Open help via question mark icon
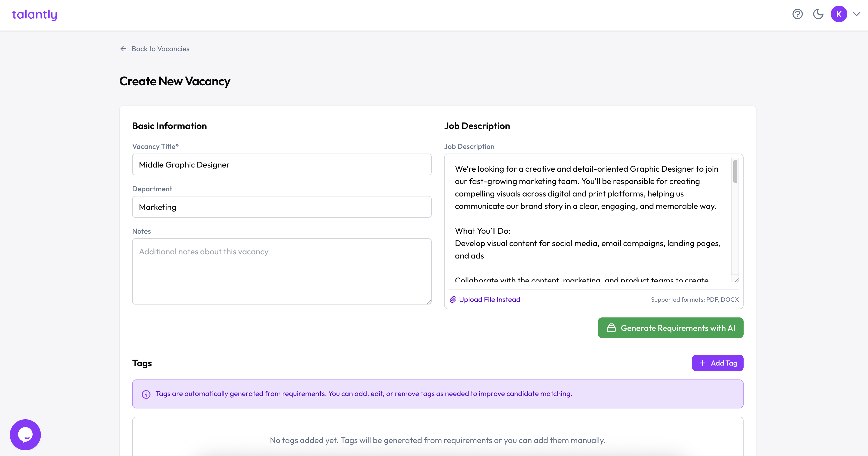The image size is (868, 456). (x=798, y=14)
